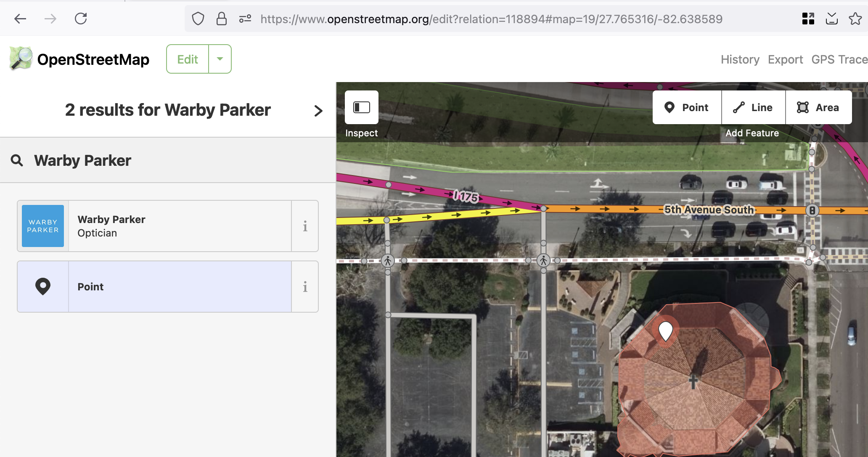
Task: Open the downloads tray icon
Action: pyautogui.click(x=831, y=19)
